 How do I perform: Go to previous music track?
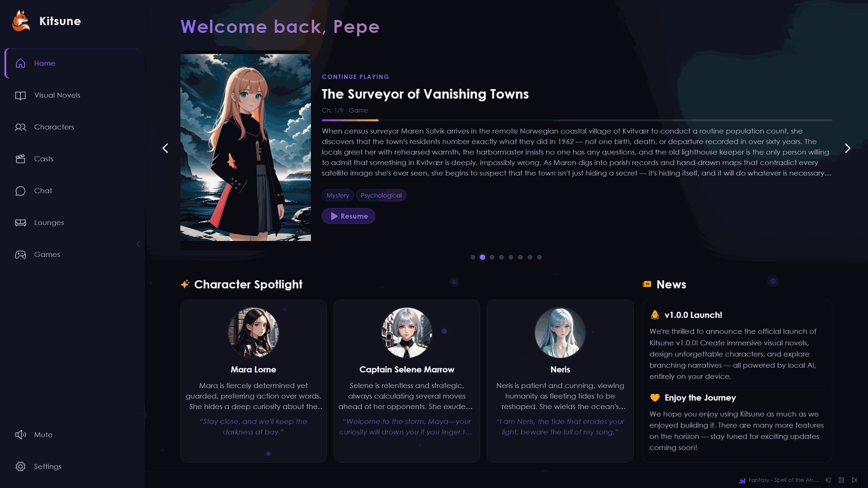828,480
